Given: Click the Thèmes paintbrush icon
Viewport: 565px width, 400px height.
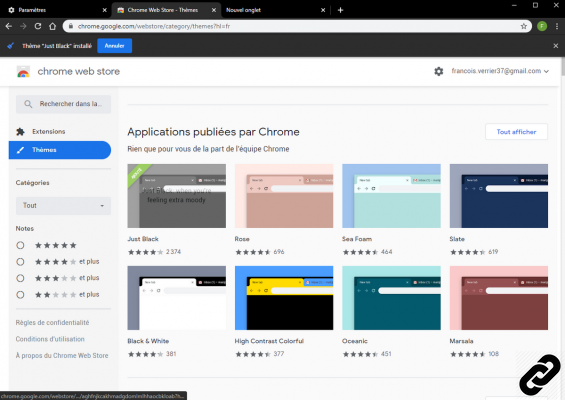Looking at the screenshot, I should point(21,150).
